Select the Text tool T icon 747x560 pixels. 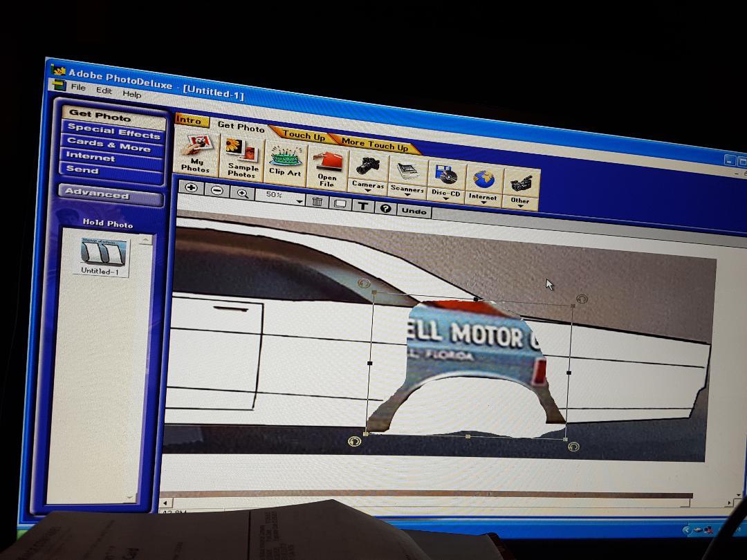pos(363,206)
